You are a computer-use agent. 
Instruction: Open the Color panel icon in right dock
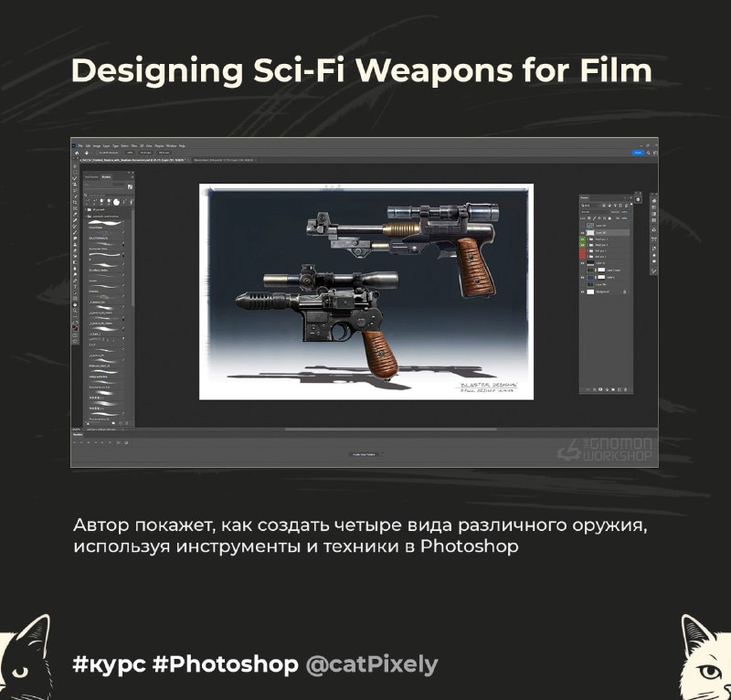click(x=654, y=201)
